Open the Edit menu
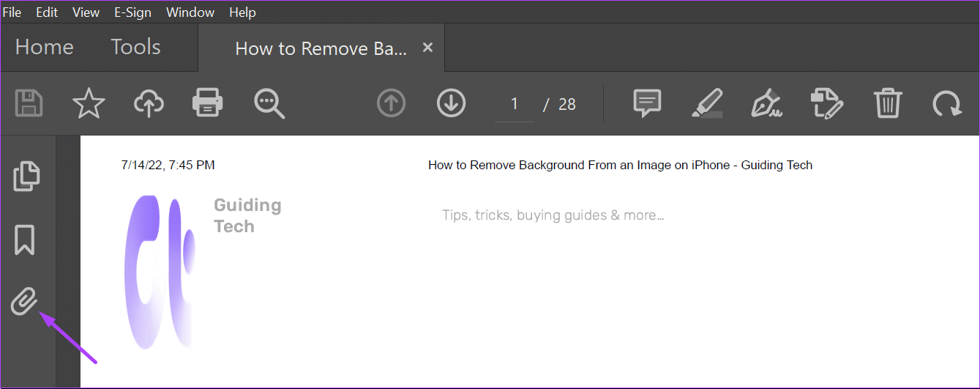Viewport: 980px width, 389px height. pos(47,12)
